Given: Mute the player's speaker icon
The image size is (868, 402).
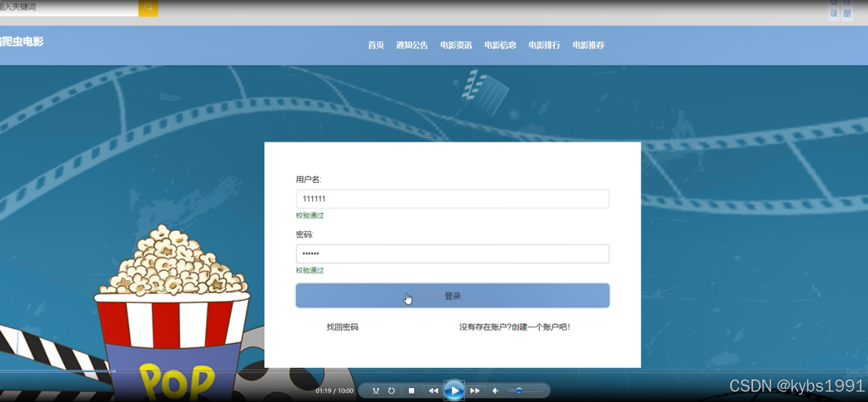Looking at the screenshot, I should pyautogui.click(x=496, y=390).
